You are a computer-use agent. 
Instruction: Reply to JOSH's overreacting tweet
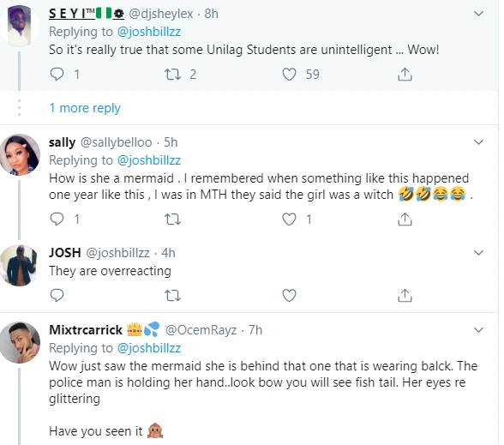[x=57, y=295]
